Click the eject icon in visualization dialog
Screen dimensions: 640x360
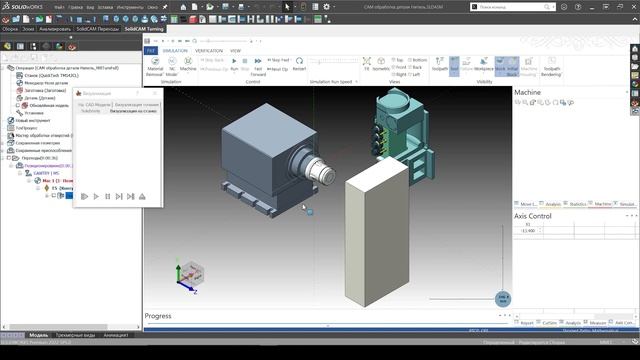pyautogui.click(x=142, y=197)
